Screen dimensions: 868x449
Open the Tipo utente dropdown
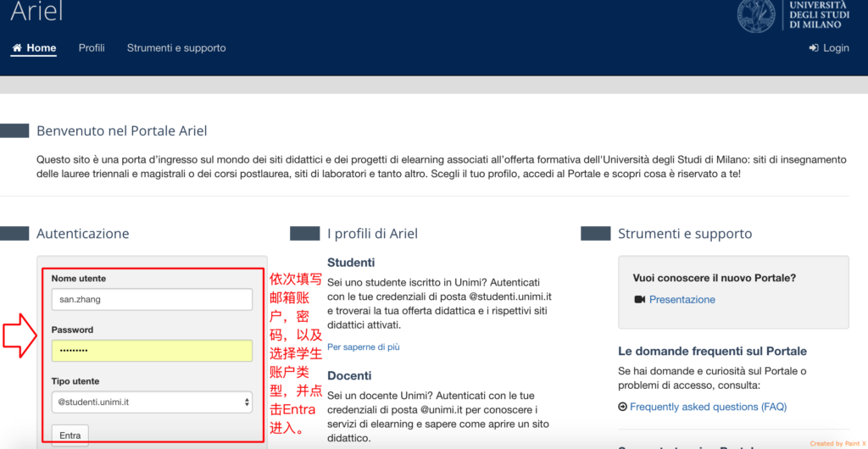[x=152, y=402]
